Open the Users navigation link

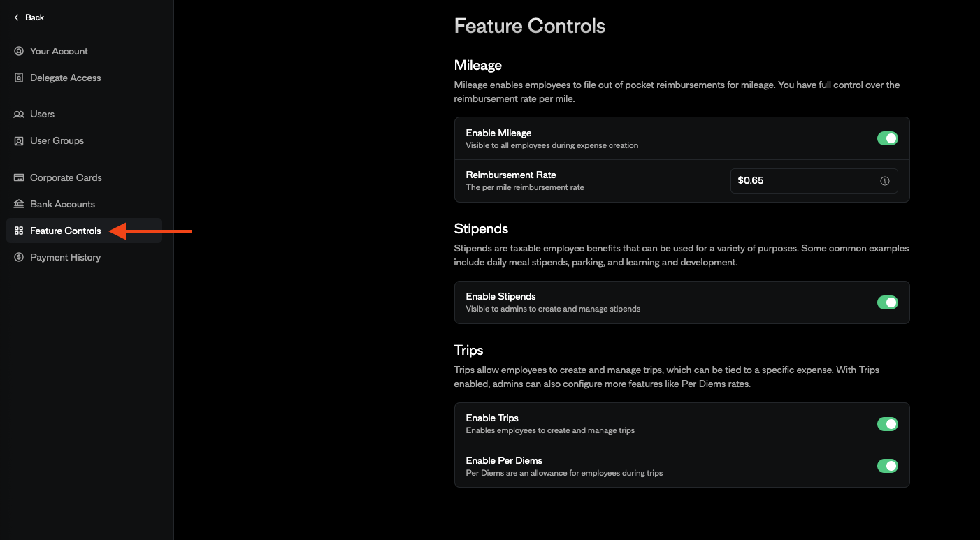pyautogui.click(x=43, y=114)
